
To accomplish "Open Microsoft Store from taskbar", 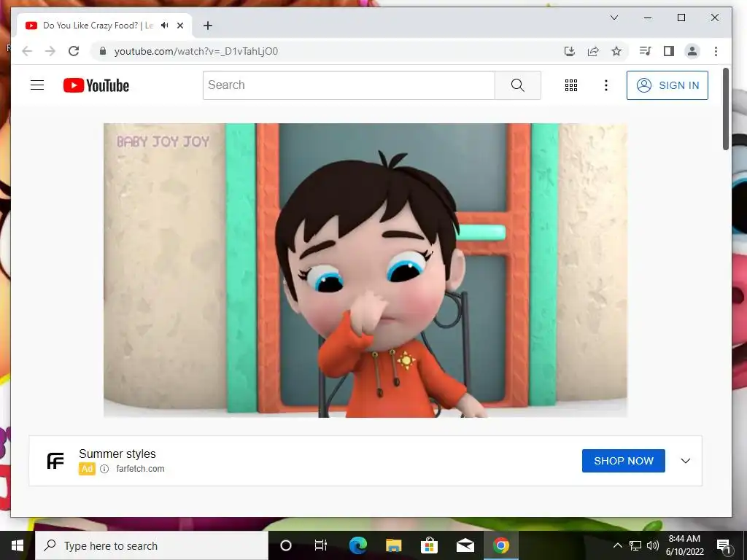I will [429, 545].
